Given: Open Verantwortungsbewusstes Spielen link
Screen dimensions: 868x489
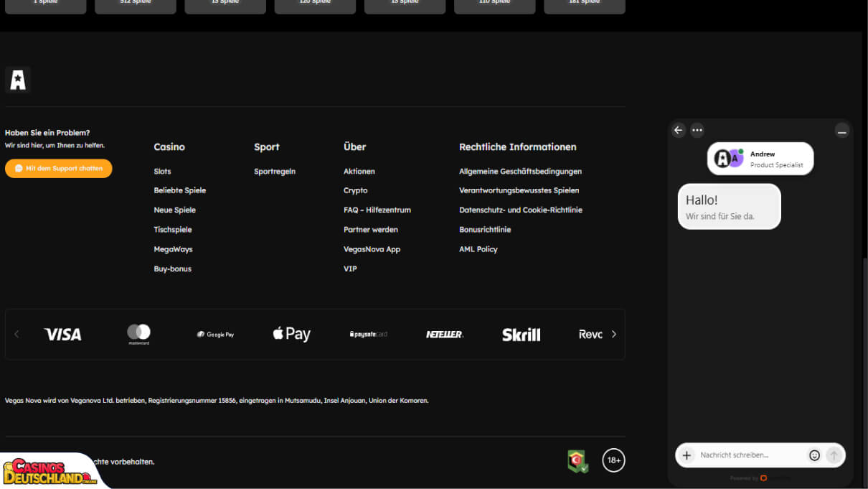Looking at the screenshot, I should coord(519,190).
